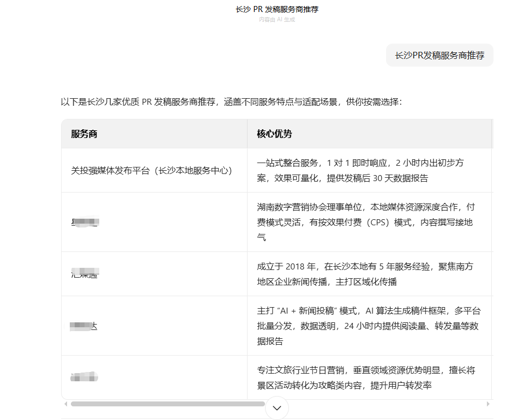Click the blurred provider name in the last row
Screen dimensions: 506x420
tap(85, 377)
